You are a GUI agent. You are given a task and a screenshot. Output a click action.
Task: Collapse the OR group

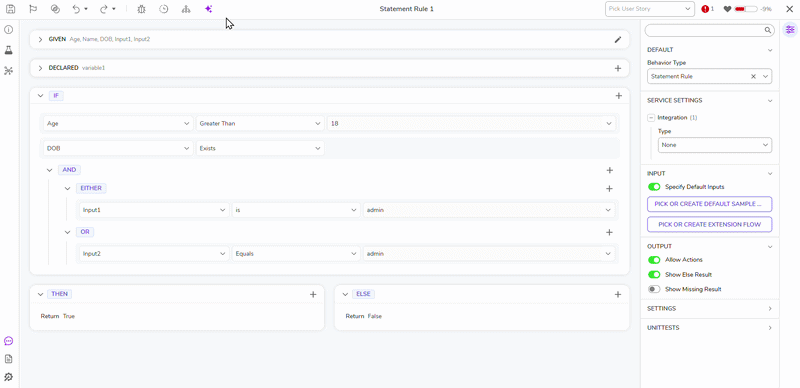tap(67, 232)
